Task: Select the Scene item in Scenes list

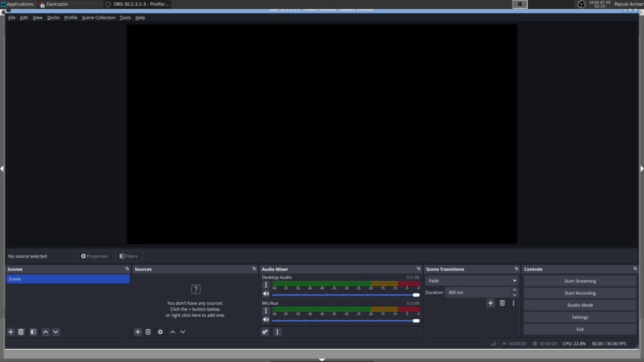Action: pos(68,278)
